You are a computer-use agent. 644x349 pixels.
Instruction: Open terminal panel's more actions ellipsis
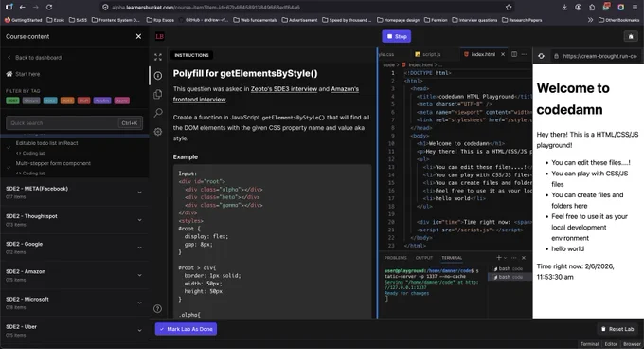coord(514,258)
